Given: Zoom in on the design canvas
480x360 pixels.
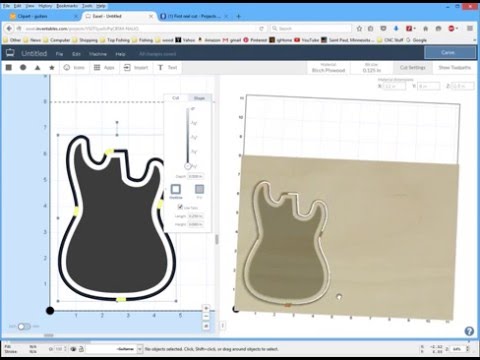Looking at the screenshot, I should 206,308.
